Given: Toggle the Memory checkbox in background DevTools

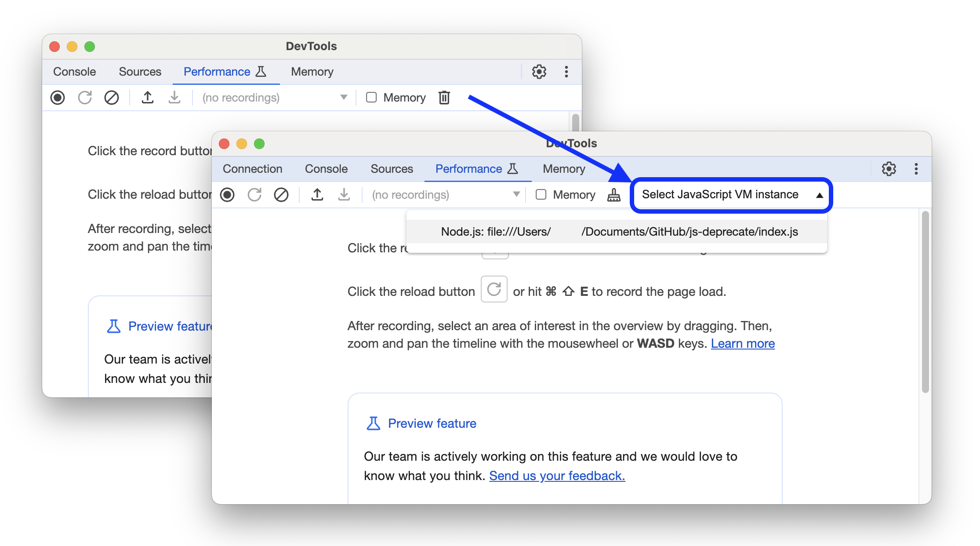Looking at the screenshot, I should pyautogui.click(x=370, y=97).
